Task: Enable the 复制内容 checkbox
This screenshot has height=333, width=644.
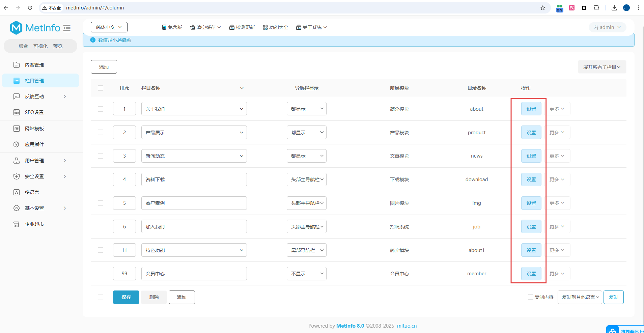Action: pyautogui.click(x=530, y=297)
